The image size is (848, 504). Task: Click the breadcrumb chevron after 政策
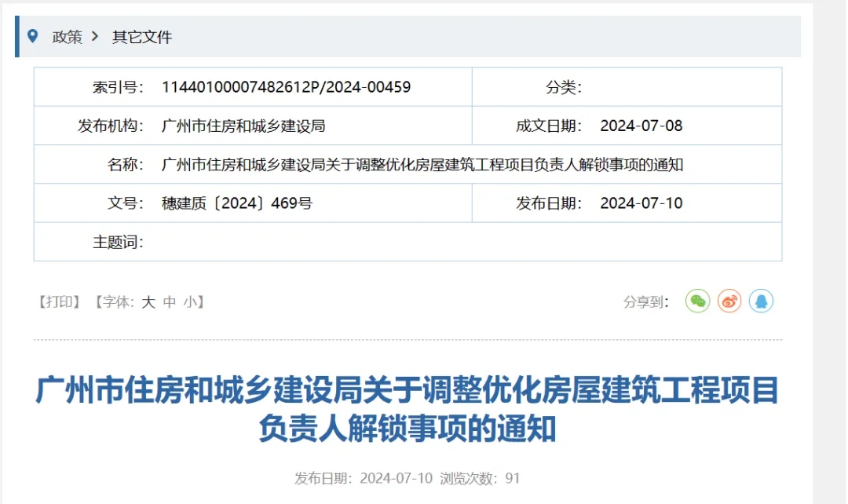pyautogui.click(x=95, y=36)
